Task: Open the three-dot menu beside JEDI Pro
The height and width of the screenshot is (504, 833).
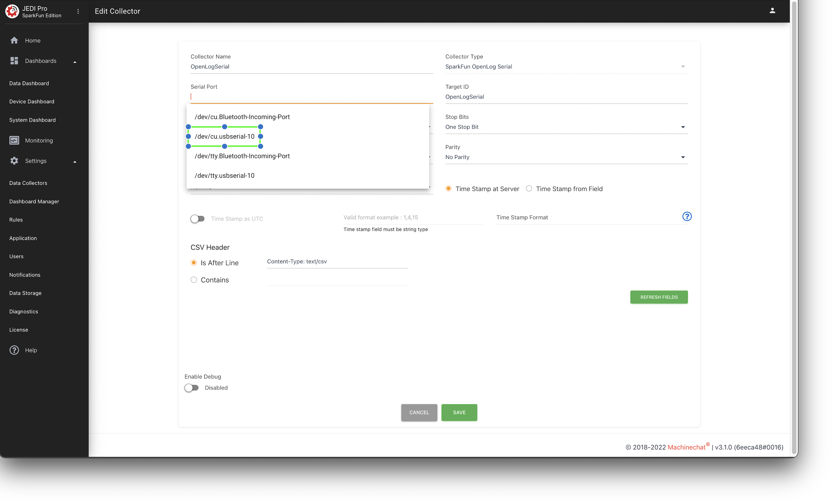Action: coord(78,12)
